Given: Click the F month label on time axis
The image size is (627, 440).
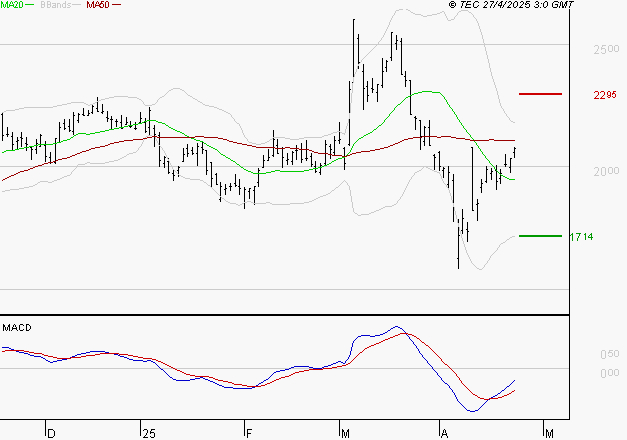Looking at the screenshot, I should [x=249, y=434].
